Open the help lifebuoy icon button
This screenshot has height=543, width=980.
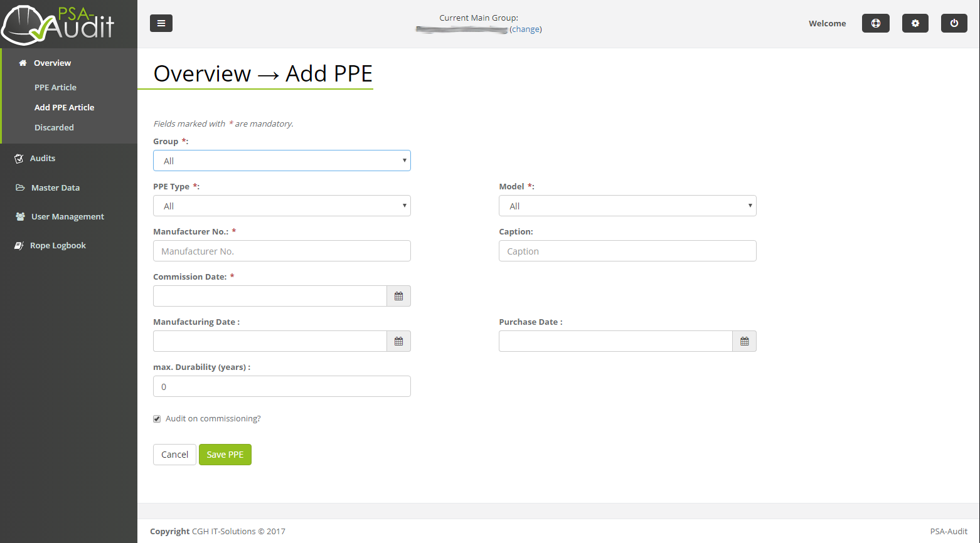[875, 23]
